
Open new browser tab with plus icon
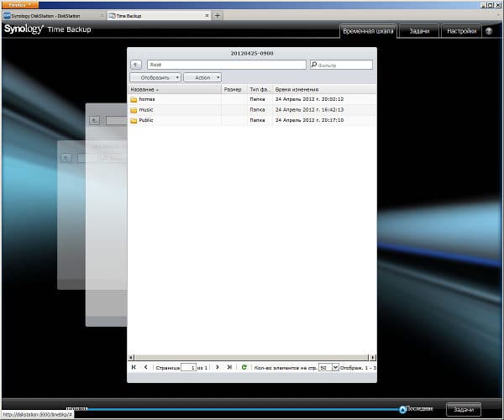click(218, 15)
